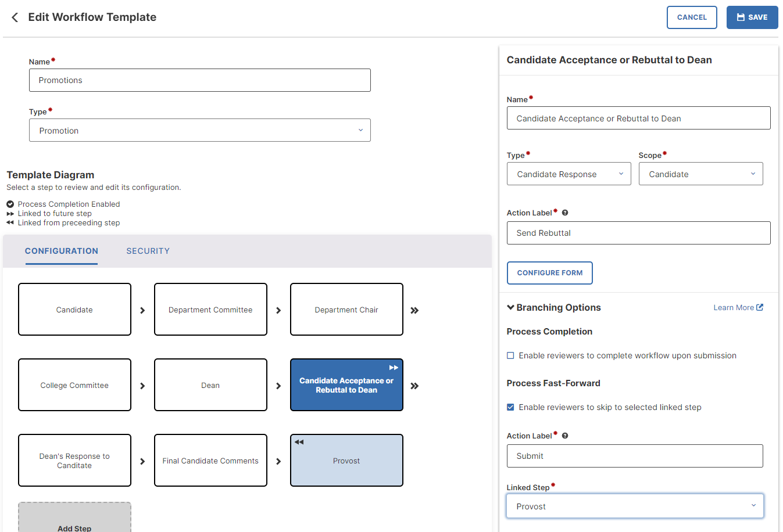Select the Candidate Acceptance or Rebuttal to Dean step
783x532 pixels.
[x=346, y=385]
